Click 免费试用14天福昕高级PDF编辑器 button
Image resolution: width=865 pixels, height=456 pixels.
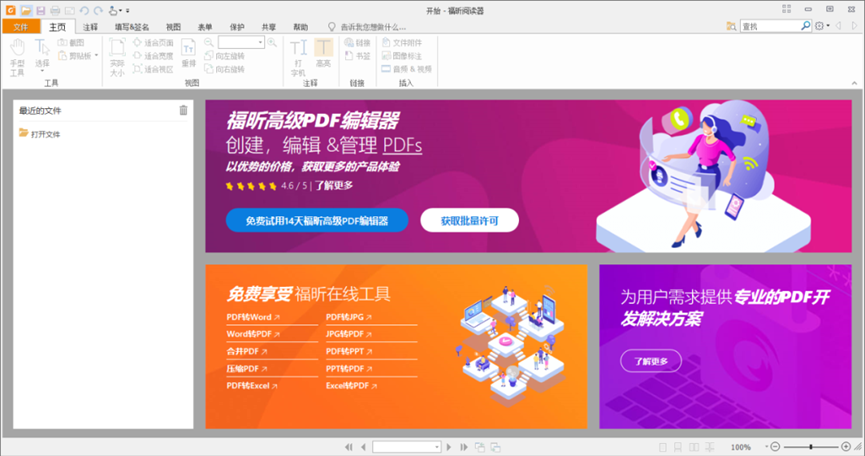click(x=317, y=221)
